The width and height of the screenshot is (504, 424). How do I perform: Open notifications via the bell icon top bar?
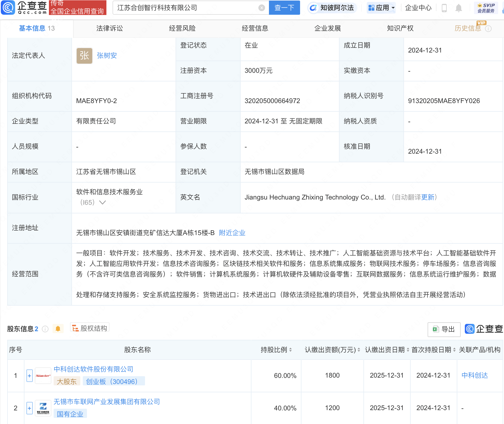(x=459, y=8)
